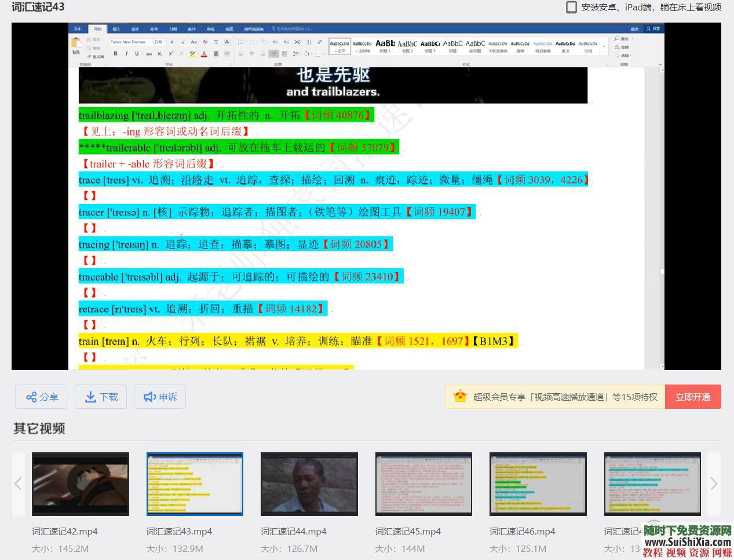The width and height of the screenshot is (734, 560).
Task: Click the 下载 download button
Action: [x=101, y=397]
